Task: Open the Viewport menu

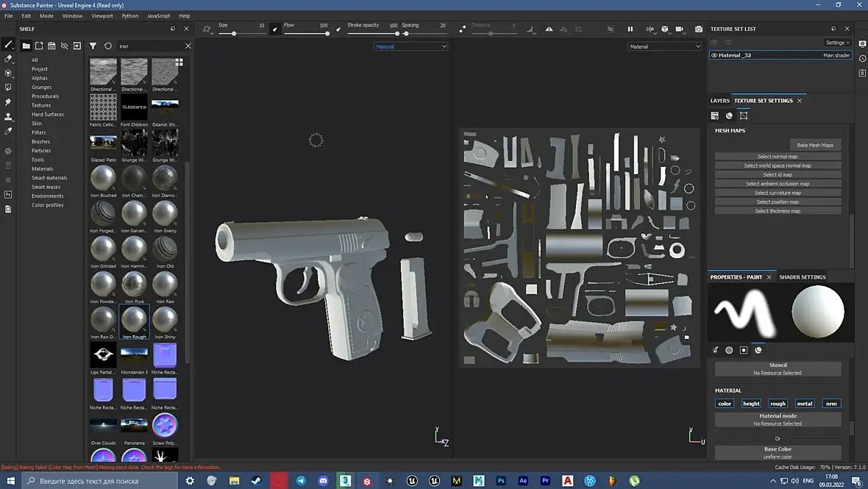Action: pos(102,15)
